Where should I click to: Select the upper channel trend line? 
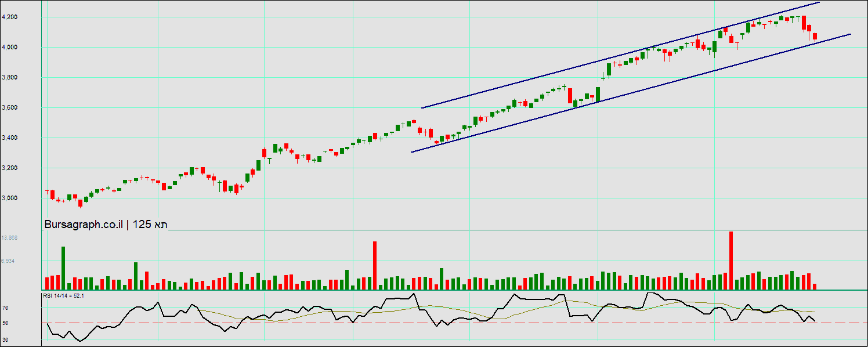620,55
